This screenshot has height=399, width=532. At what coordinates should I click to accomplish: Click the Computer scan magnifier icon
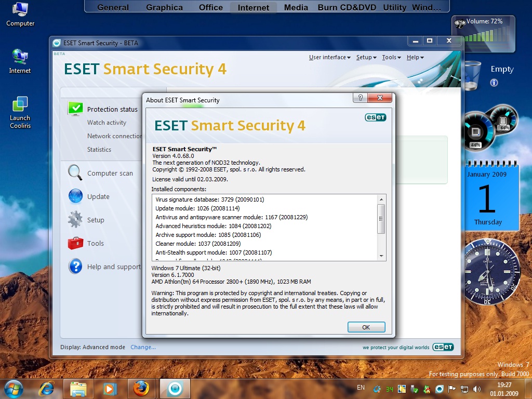pos(75,172)
